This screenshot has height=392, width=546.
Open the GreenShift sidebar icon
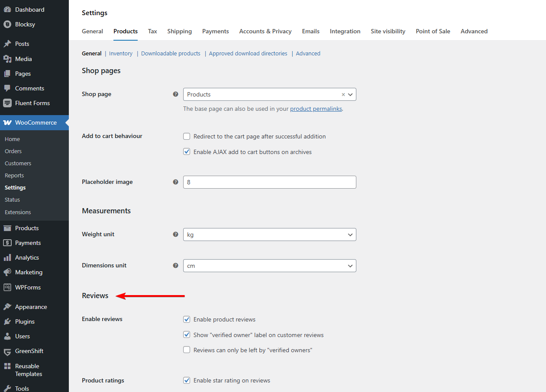7,351
